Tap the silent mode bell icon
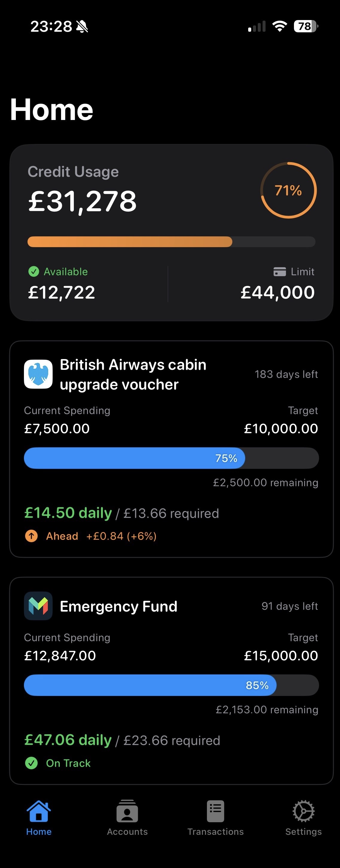This screenshot has height=868, width=340. [x=82, y=26]
